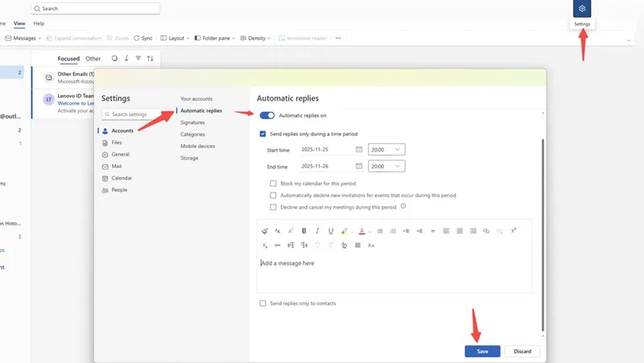Check Automatically decline new invitations
This screenshot has height=363, width=644.
click(273, 196)
